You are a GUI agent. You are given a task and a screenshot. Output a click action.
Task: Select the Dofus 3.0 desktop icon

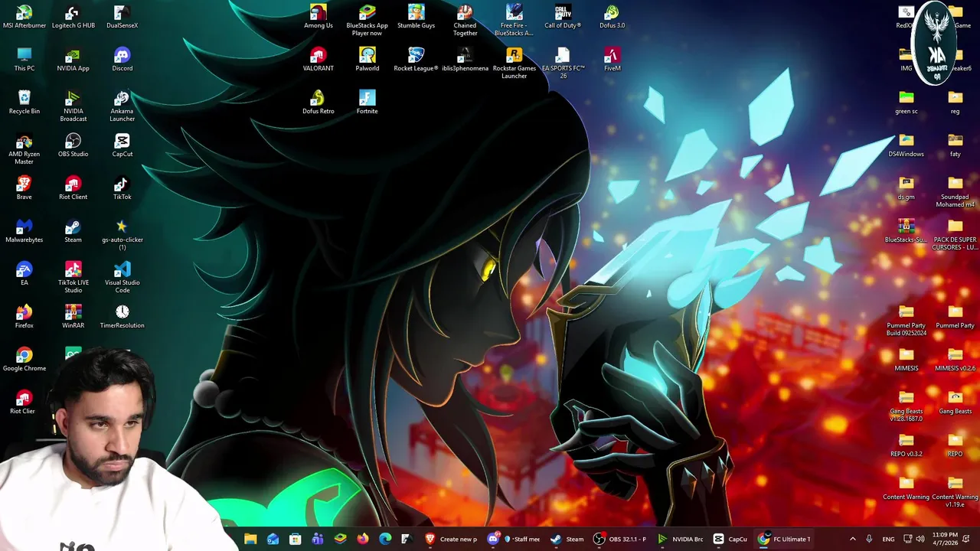(612, 17)
